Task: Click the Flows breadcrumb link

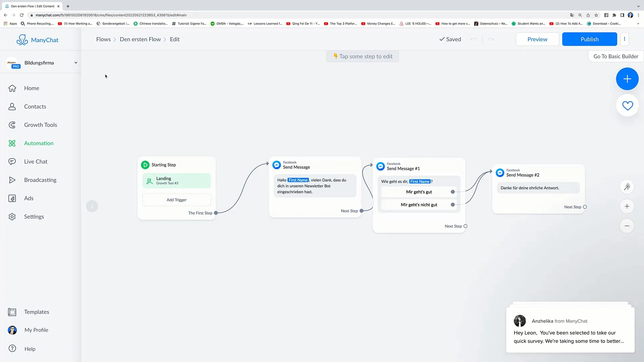Action: click(103, 39)
